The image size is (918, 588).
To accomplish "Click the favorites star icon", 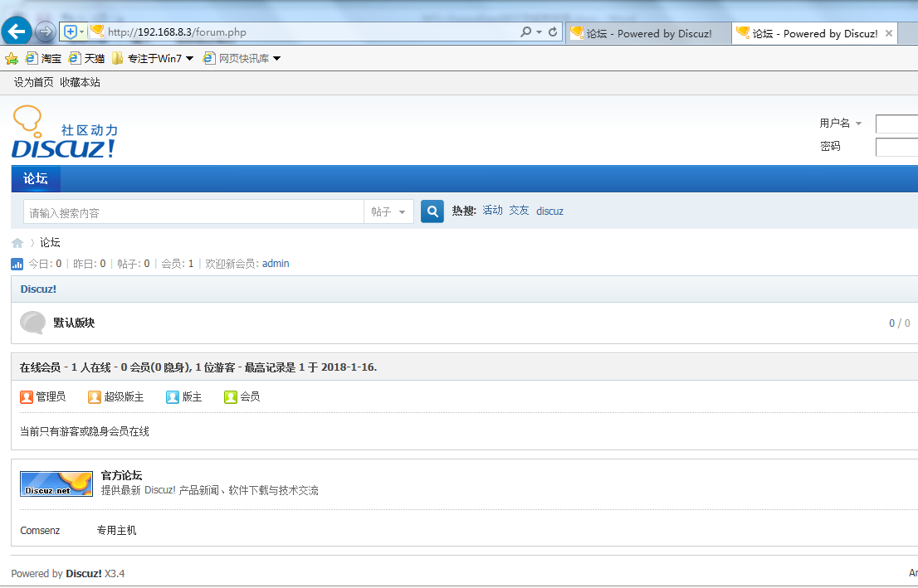I will tap(11, 59).
